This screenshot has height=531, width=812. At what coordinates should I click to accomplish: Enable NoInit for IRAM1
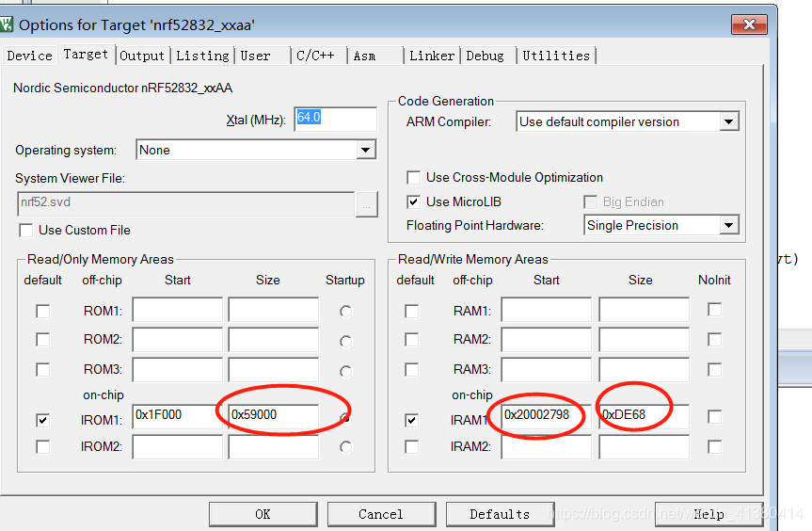(715, 416)
